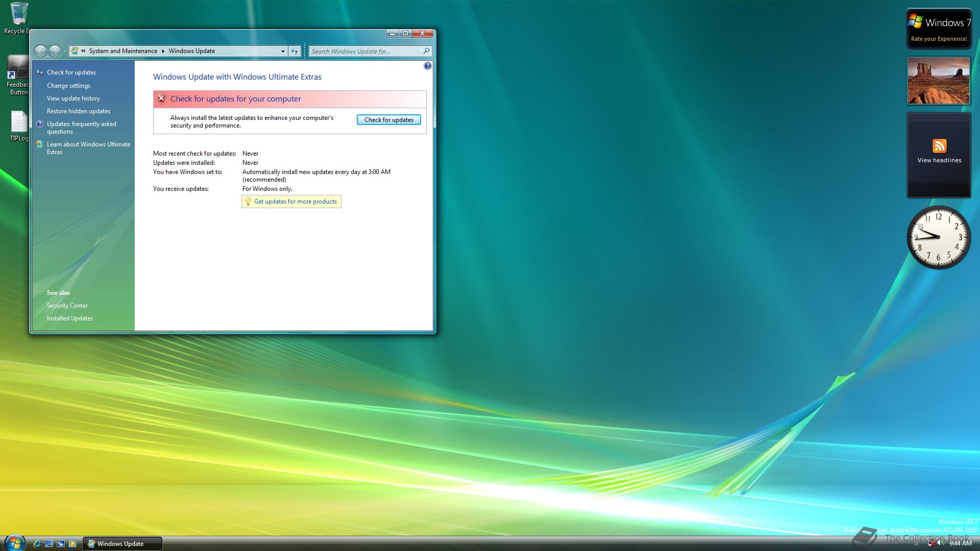Click Switch between windows in Quick Launch
This screenshot has width=980, height=551.
[x=61, y=543]
